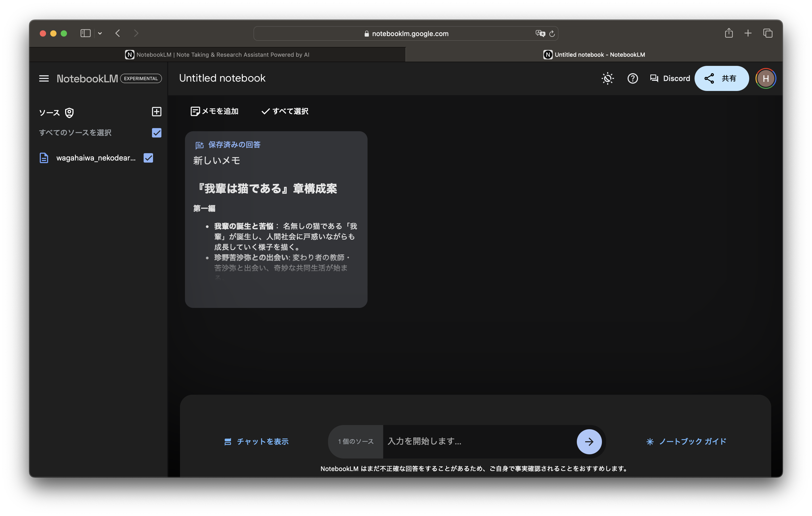Screen dimensions: 812x516
Task: Open the NotebookLM hamburger menu
Action: (x=44, y=78)
